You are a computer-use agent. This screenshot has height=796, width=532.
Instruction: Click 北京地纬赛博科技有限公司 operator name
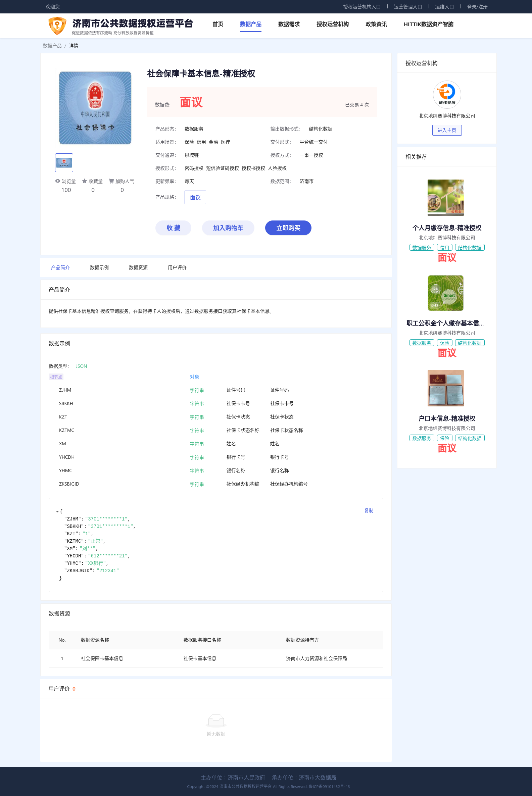pos(446,116)
